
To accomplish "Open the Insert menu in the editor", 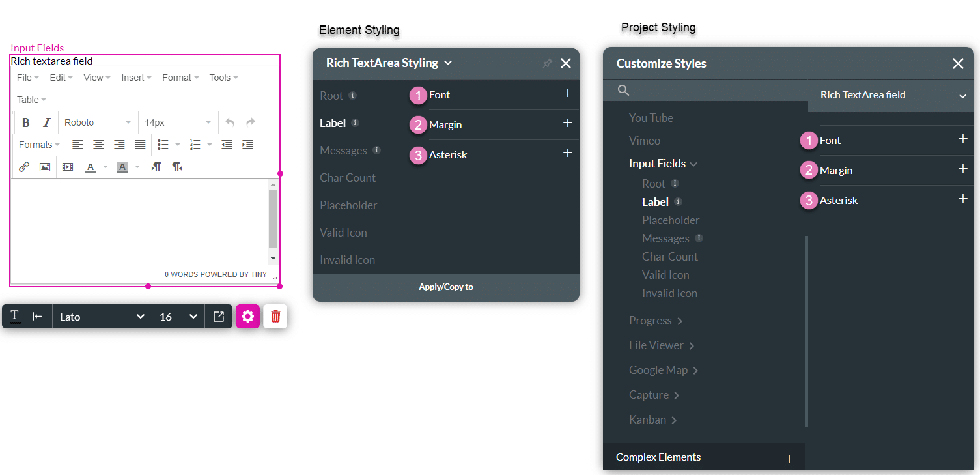I will [x=135, y=78].
